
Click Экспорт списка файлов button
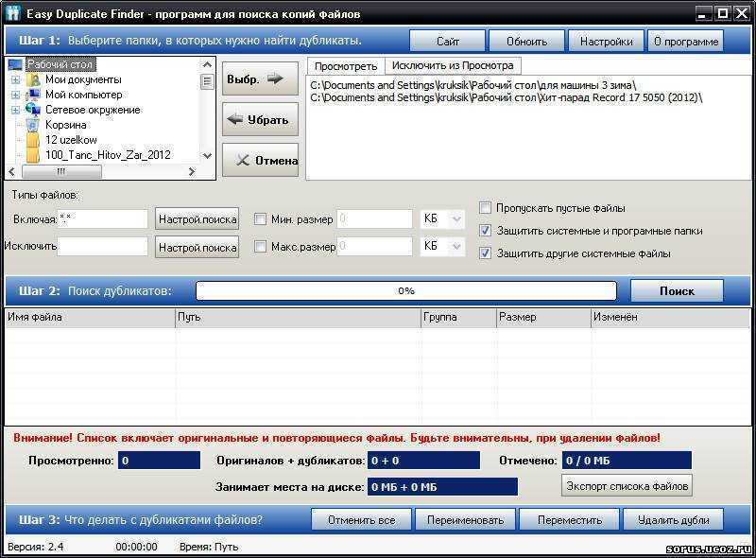pyautogui.click(x=627, y=485)
